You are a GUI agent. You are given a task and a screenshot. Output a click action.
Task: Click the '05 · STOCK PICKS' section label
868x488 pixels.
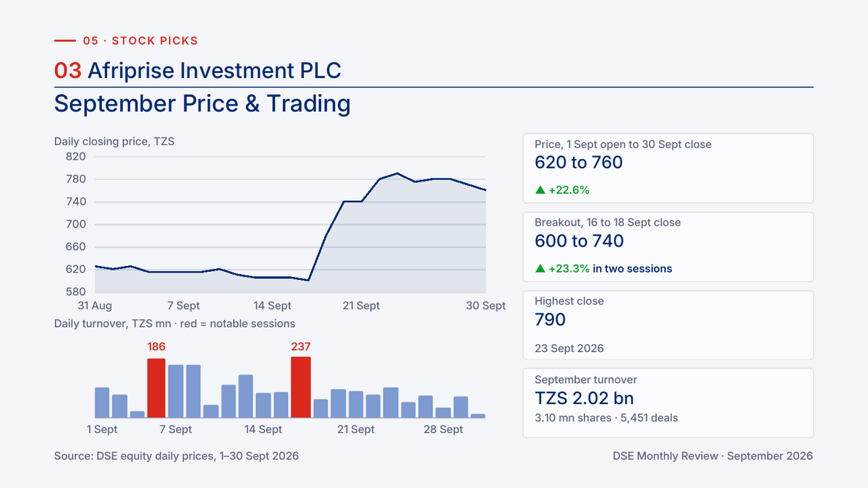click(x=140, y=41)
